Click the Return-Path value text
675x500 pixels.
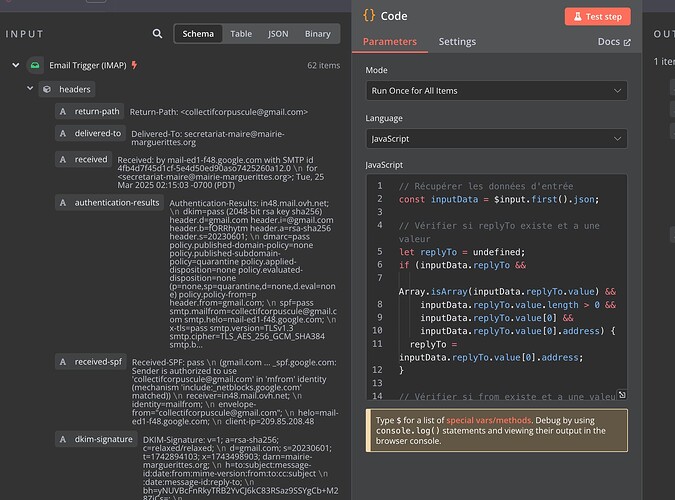(219, 112)
